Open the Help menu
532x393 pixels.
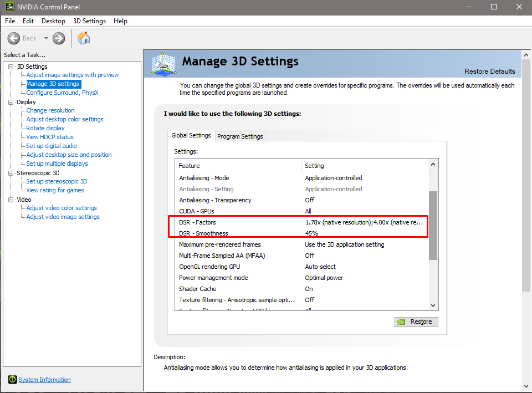[120, 21]
